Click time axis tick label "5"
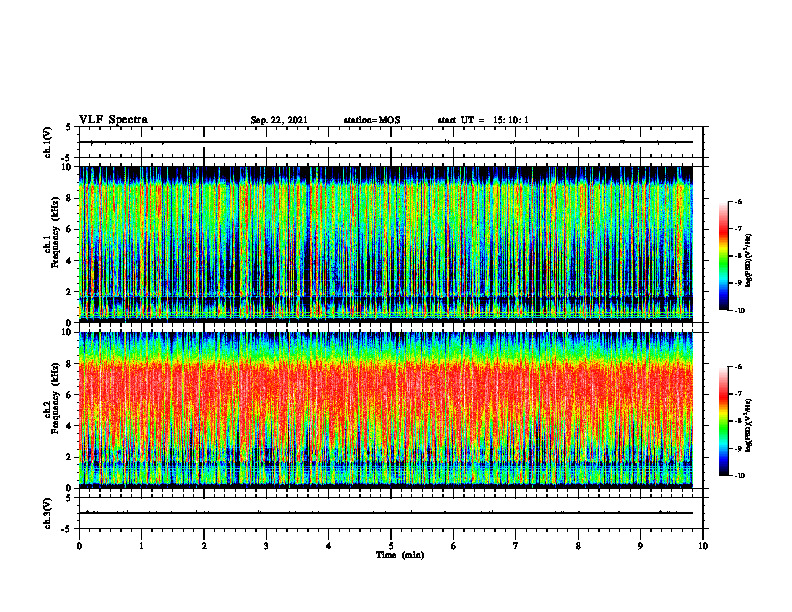This screenshot has height=612, width=792. point(391,546)
